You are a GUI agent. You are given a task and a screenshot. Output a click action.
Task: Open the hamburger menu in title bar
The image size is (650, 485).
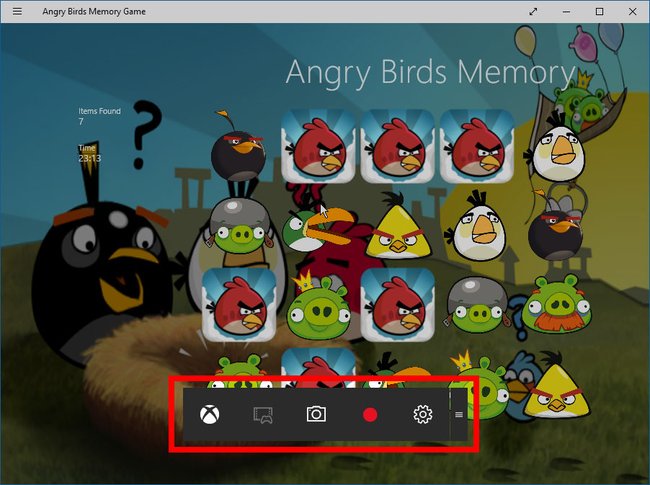coord(17,11)
